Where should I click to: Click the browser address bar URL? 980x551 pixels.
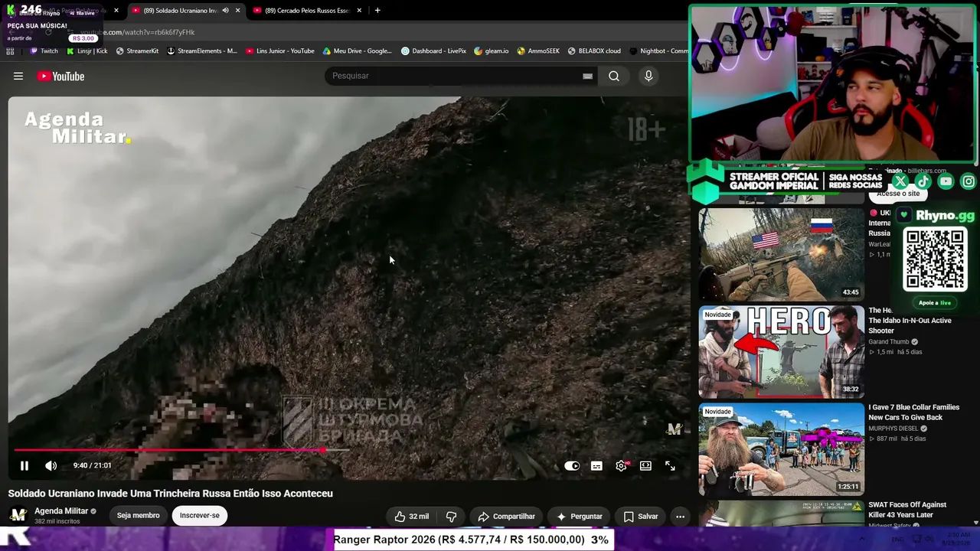136,32
